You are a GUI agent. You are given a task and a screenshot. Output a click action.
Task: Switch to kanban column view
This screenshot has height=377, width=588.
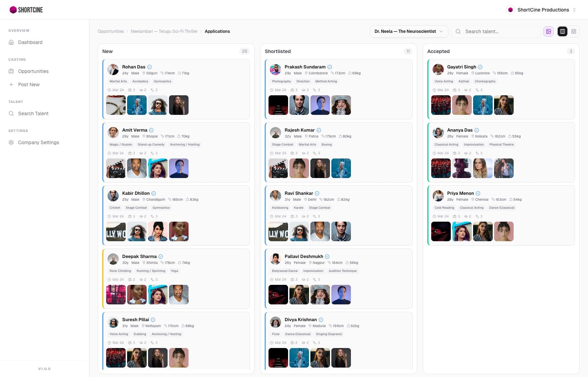tap(562, 31)
